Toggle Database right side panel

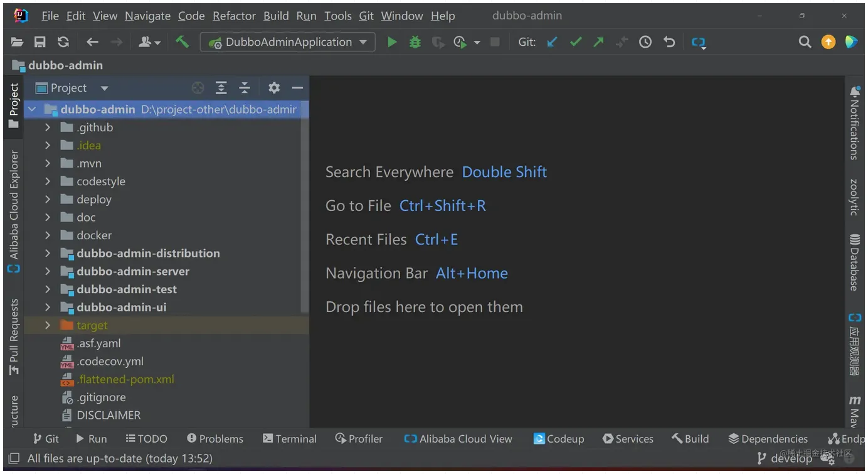854,262
